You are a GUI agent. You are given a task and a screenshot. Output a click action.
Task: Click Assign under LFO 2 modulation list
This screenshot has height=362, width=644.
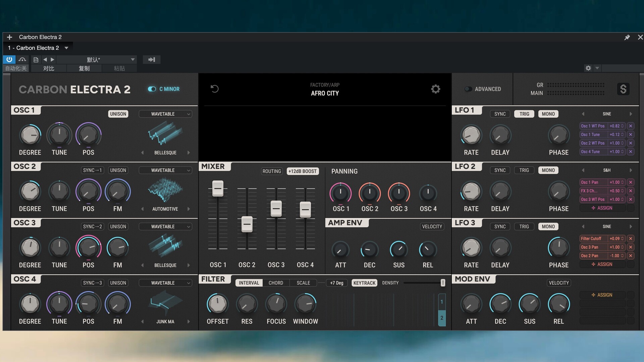602,208
